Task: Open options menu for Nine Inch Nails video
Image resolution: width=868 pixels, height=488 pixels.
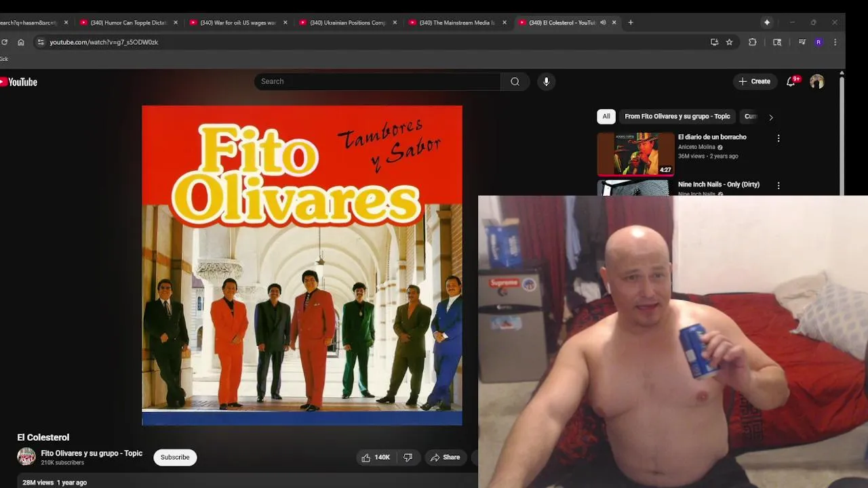Action: coord(778,186)
